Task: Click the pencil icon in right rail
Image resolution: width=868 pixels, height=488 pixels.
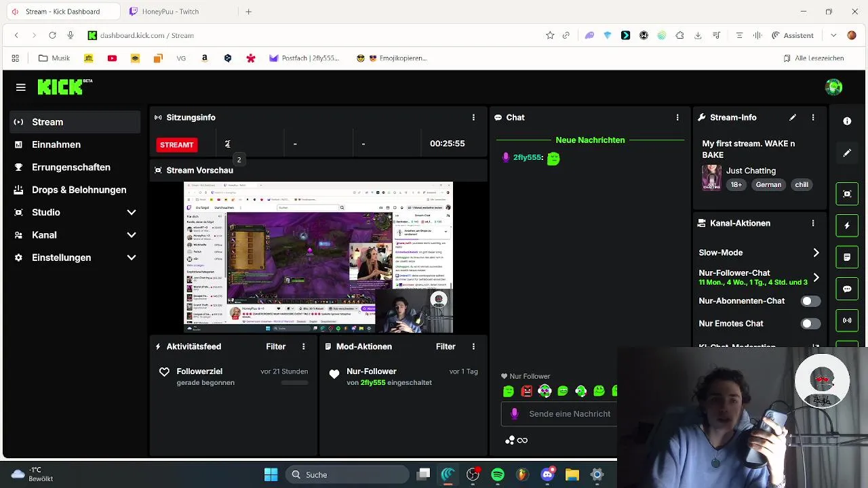Action: click(847, 153)
